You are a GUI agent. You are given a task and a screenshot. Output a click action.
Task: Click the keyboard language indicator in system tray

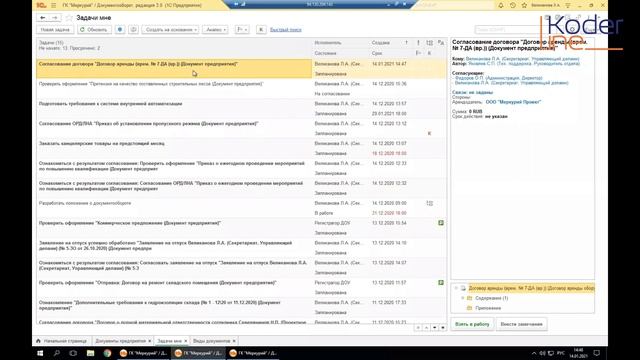click(561, 353)
